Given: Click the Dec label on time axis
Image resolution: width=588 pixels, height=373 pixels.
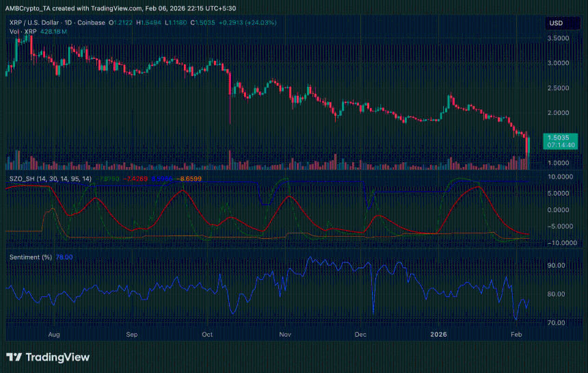Looking at the screenshot, I should click(x=362, y=335).
